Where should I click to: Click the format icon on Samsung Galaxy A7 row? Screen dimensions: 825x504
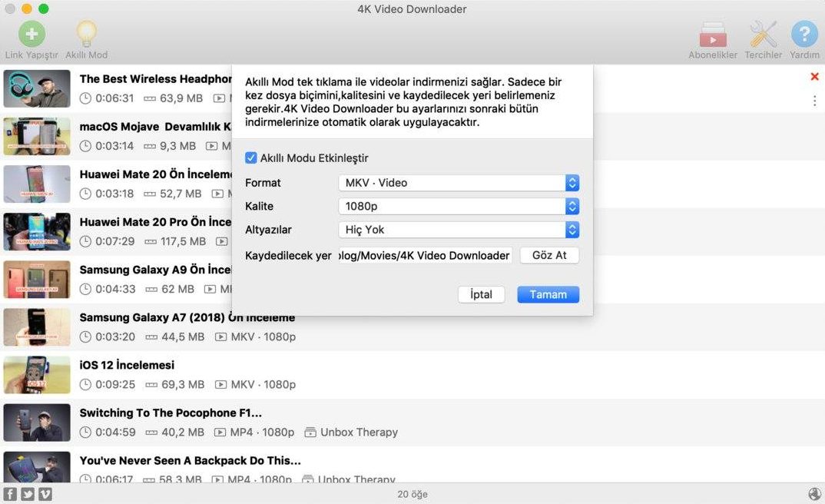[220, 337]
